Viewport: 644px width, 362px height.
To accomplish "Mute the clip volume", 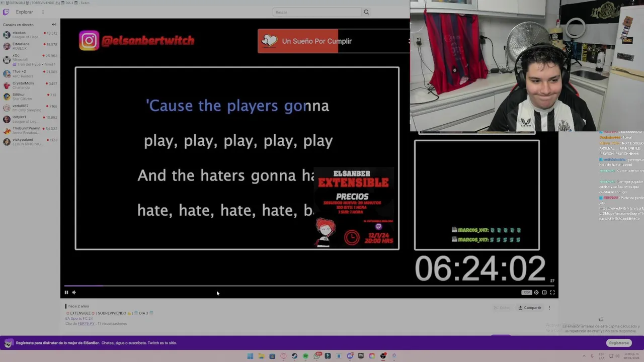I will [74, 292].
